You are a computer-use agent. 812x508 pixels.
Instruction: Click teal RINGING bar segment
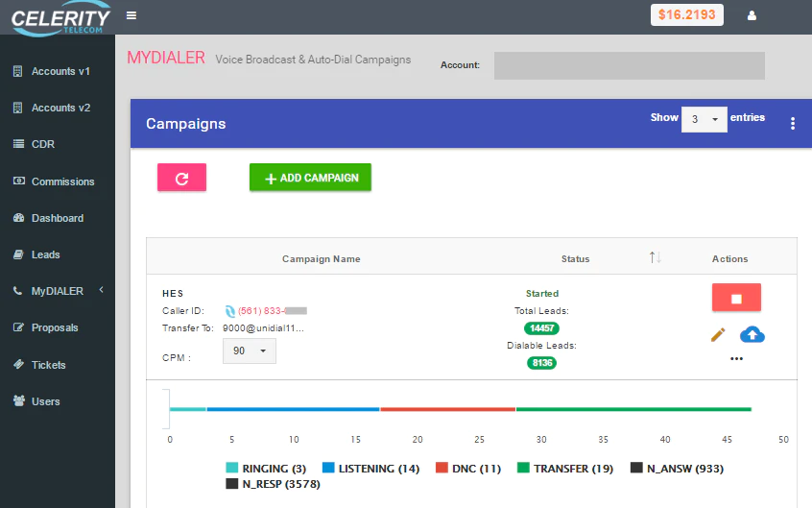coord(188,409)
